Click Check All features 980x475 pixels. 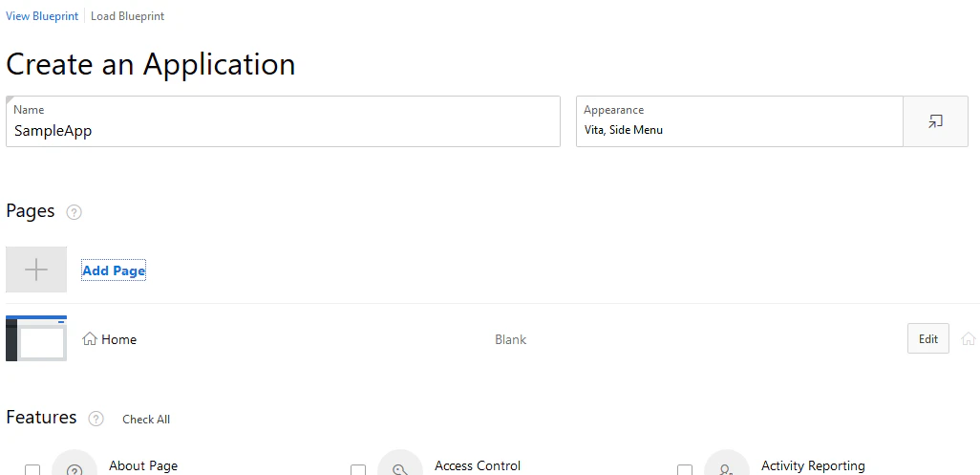[146, 420]
